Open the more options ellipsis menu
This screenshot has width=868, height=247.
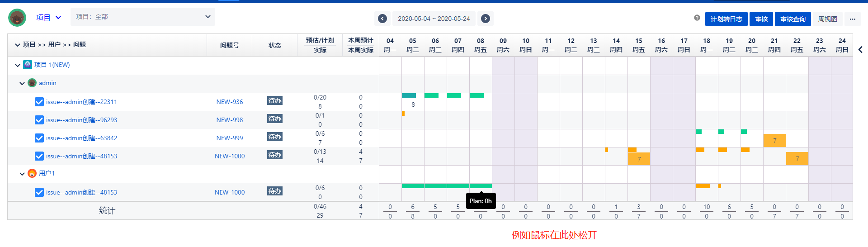point(853,19)
